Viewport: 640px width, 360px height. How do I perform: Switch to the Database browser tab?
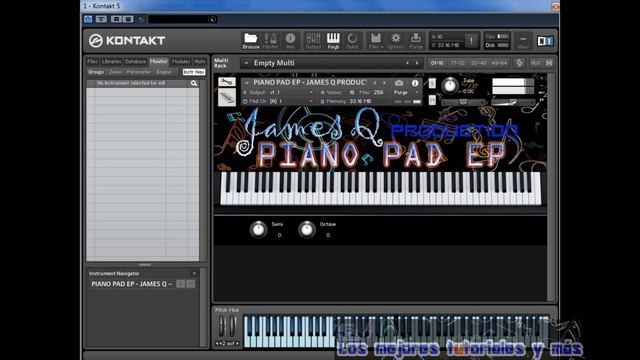(x=135, y=62)
